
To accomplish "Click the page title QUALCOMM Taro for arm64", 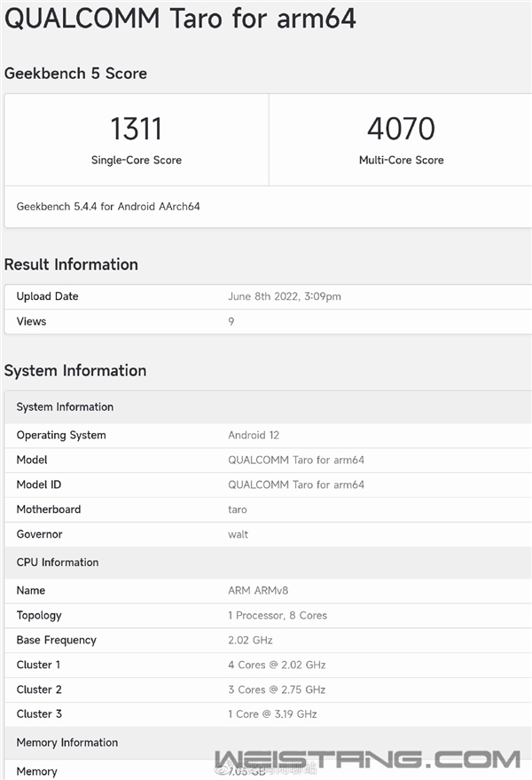I will pyautogui.click(x=180, y=18).
